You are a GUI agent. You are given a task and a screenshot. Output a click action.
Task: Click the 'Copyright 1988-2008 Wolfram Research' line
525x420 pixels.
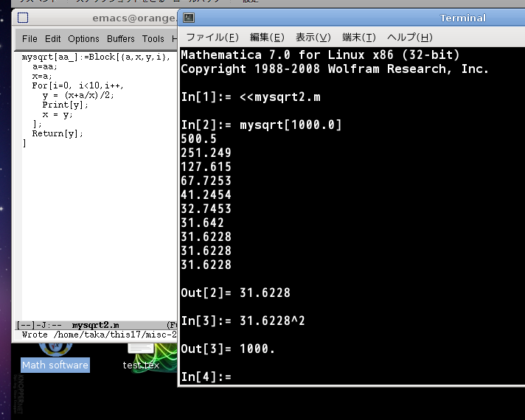click(x=335, y=69)
